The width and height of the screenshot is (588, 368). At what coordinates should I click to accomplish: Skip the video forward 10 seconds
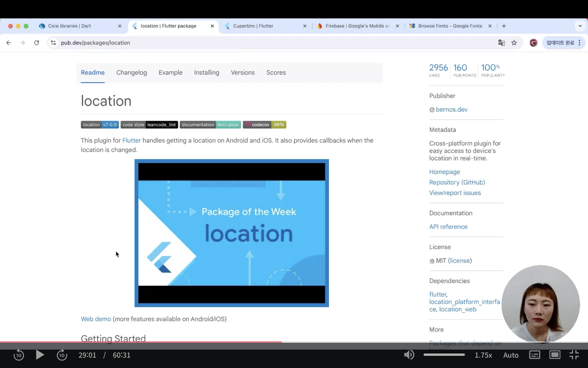[x=62, y=355]
